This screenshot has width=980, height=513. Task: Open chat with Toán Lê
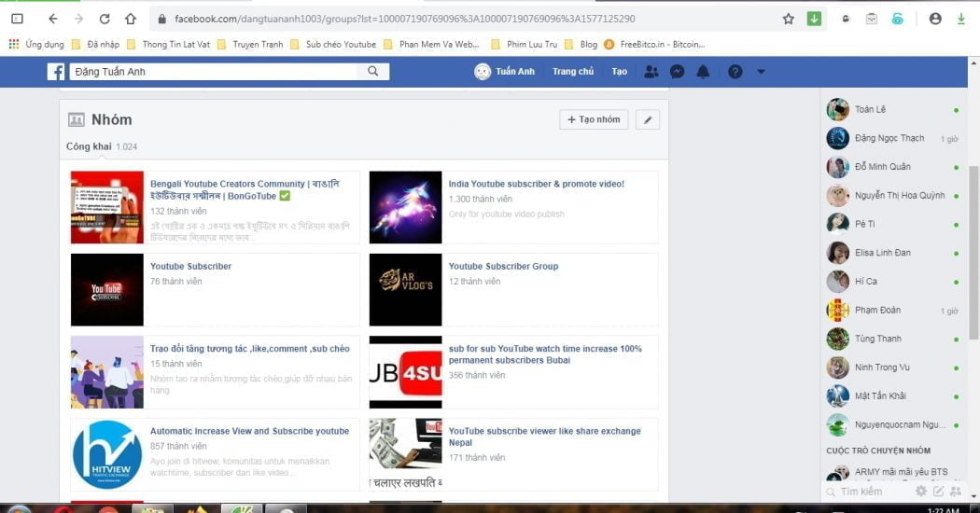coord(893,109)
